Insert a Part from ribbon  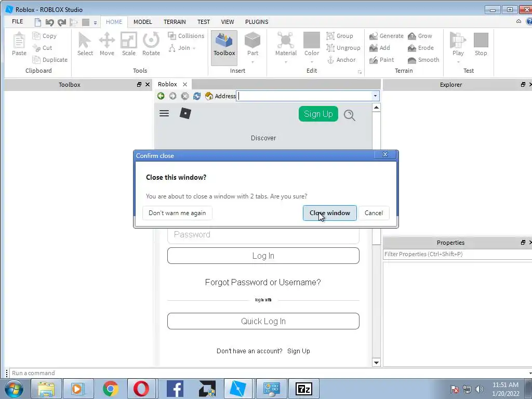[x=252, y=44]
